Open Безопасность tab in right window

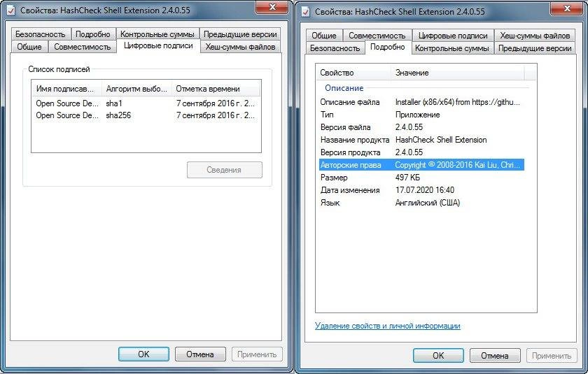pos(335,48)
